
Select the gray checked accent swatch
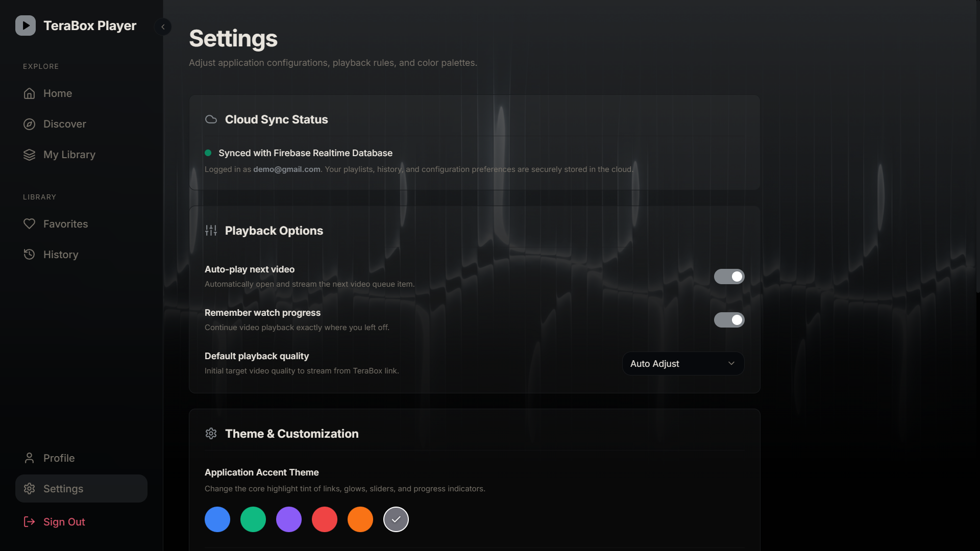[396, 519]
